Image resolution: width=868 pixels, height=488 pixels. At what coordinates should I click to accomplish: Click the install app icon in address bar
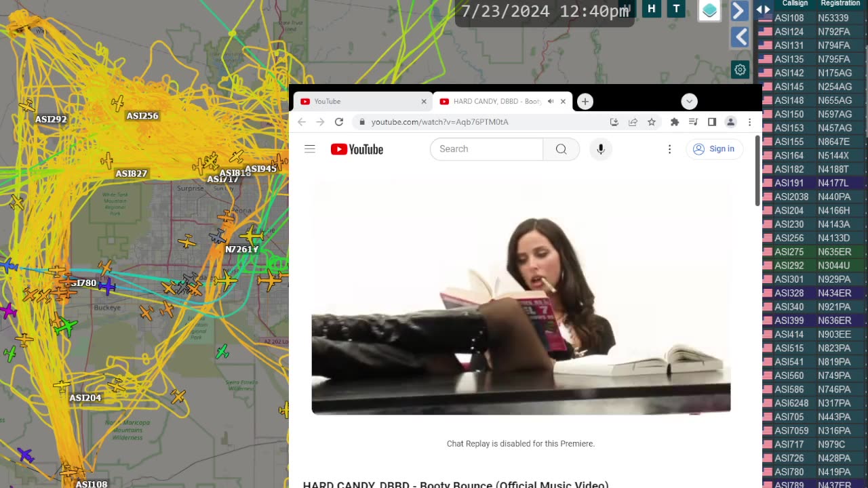(614, 122)
